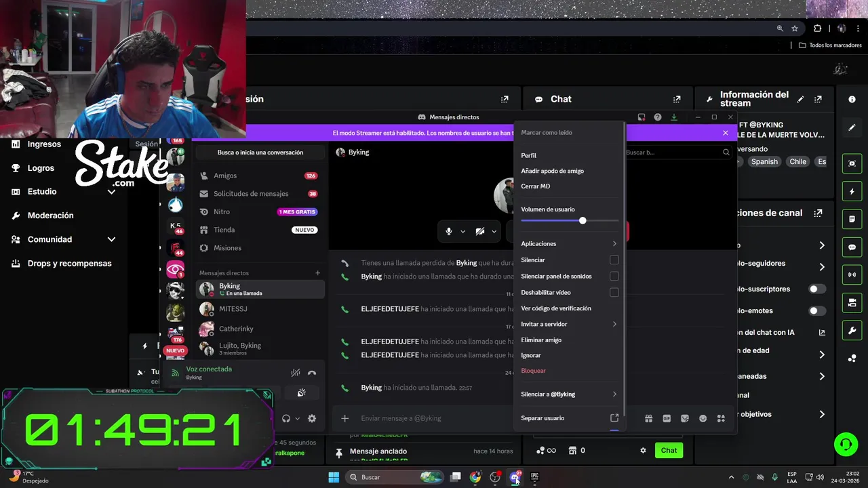Open chat settings gear next to Chat button
Screen dimensions: 868x488
coord(643,450)
